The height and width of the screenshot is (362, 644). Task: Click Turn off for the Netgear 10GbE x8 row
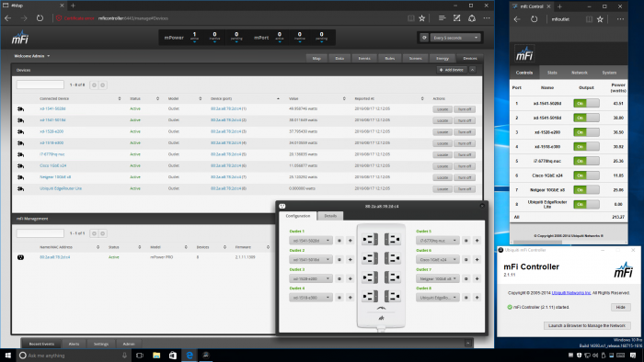[465, 177]
